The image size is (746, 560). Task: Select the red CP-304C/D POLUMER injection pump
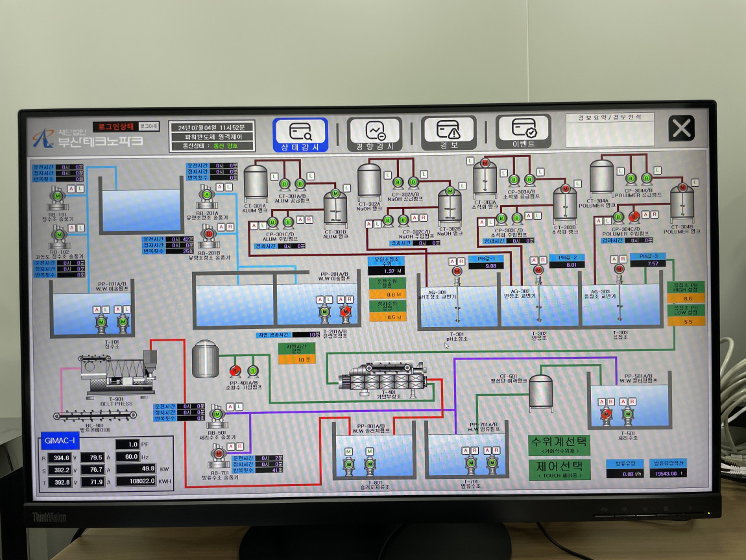point(633,217)
